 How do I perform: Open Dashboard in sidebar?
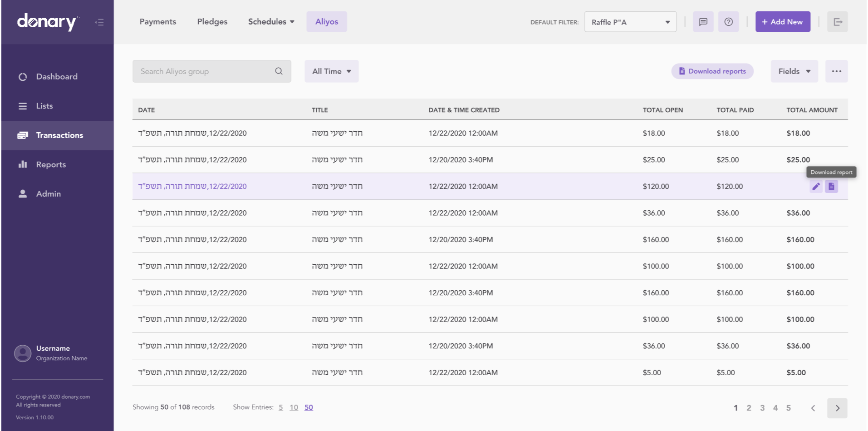coord(57,77)
